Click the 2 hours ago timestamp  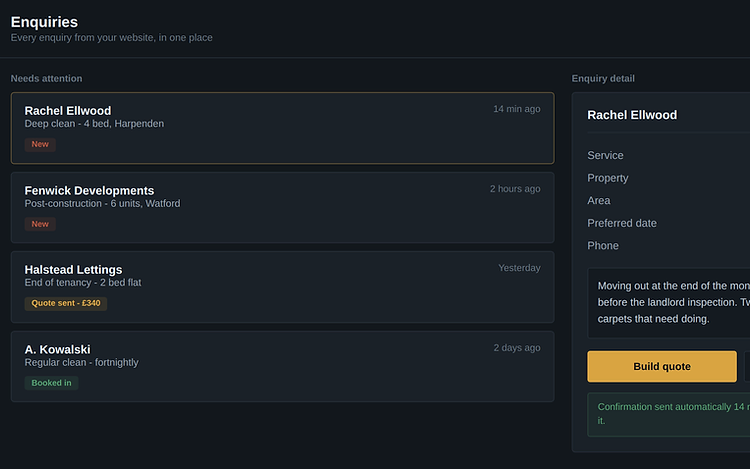pyautogui.click(x=515, y=189)
